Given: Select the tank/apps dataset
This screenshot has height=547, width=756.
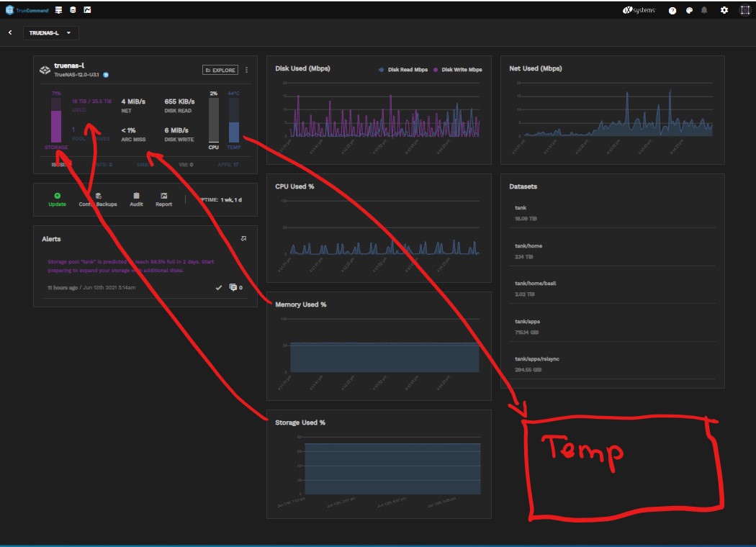Looking at the screenshot, I should coord(612,327).
